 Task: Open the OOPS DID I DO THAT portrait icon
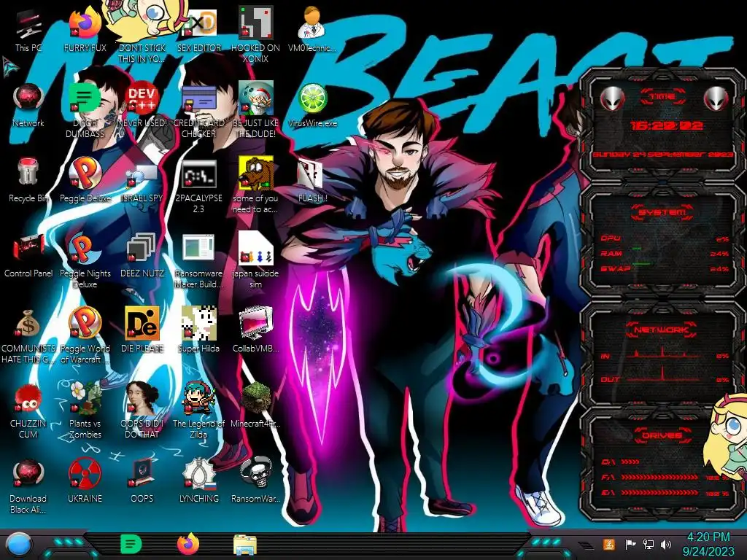pyautogui.click(x=142, y=411)
